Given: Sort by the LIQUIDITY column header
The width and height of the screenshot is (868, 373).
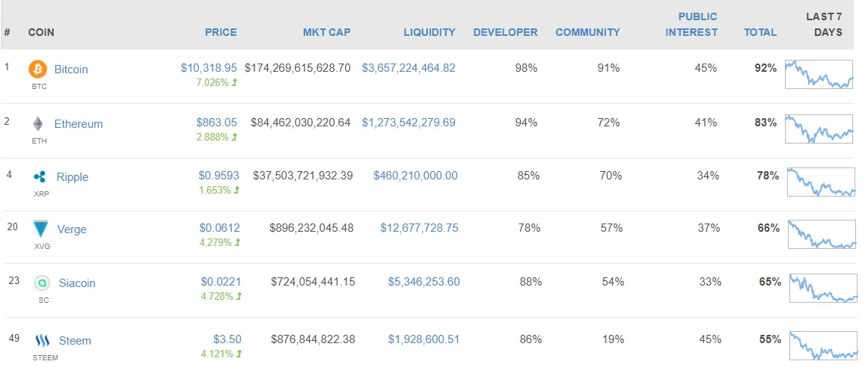Looking at the screenshot, I should pyautogui.click(x=430, y=32).
